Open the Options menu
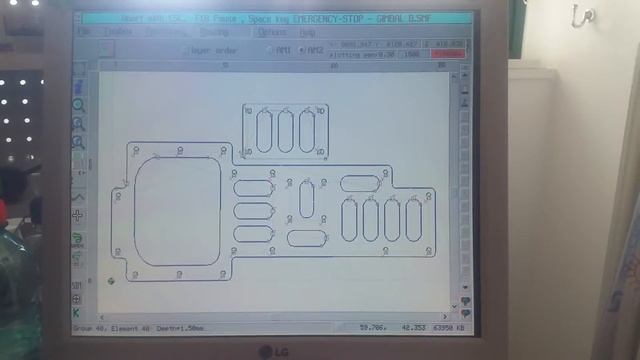This screenshot has height=360, width=640. (272, 32)
